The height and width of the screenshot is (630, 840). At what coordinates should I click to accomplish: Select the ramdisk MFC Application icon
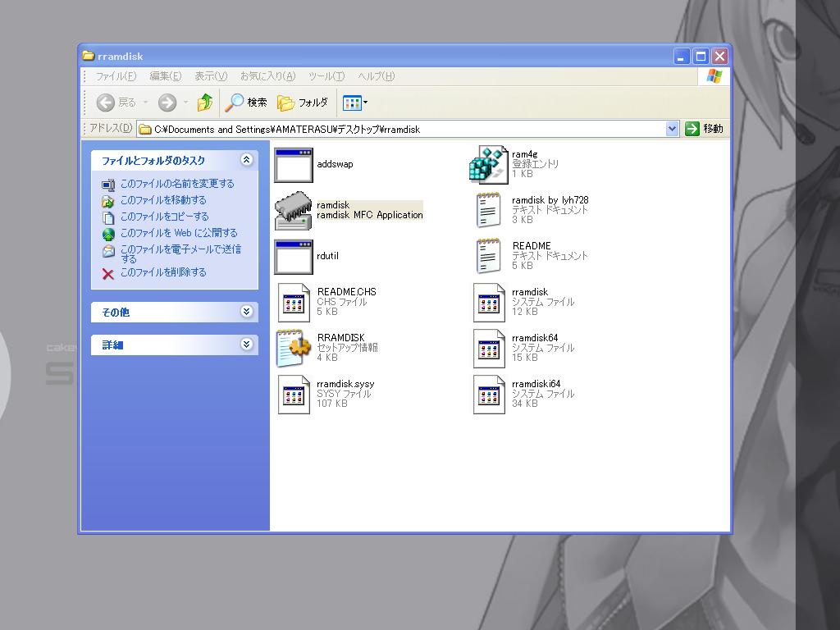[x=294, y=211]
